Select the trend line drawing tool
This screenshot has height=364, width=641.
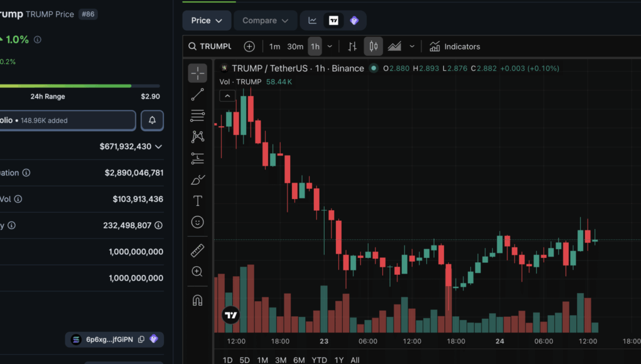tap(197, 95)
